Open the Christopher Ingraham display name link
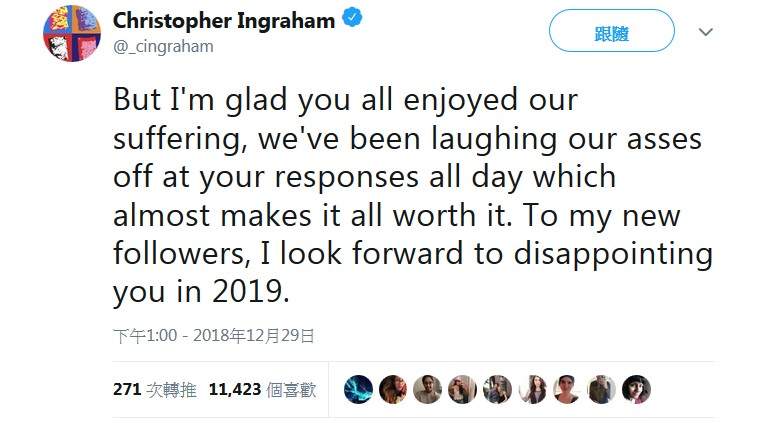The width and height of the screenshot is (759, 423). [x=224, y=20]
